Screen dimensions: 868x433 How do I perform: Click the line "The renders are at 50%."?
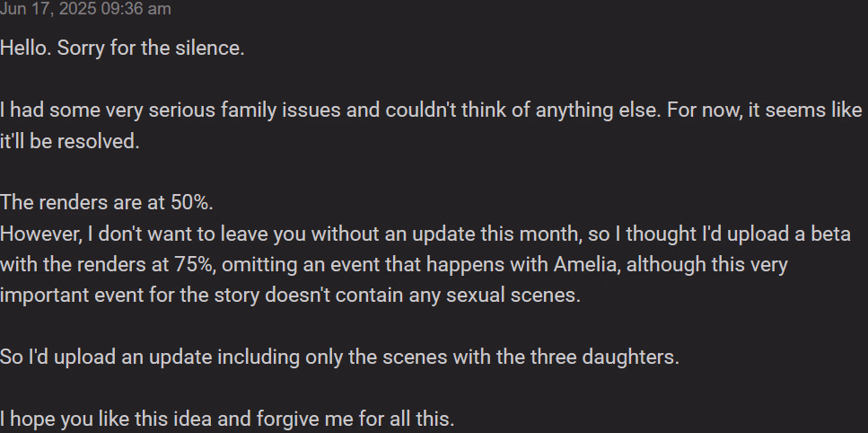coord(106,203)
